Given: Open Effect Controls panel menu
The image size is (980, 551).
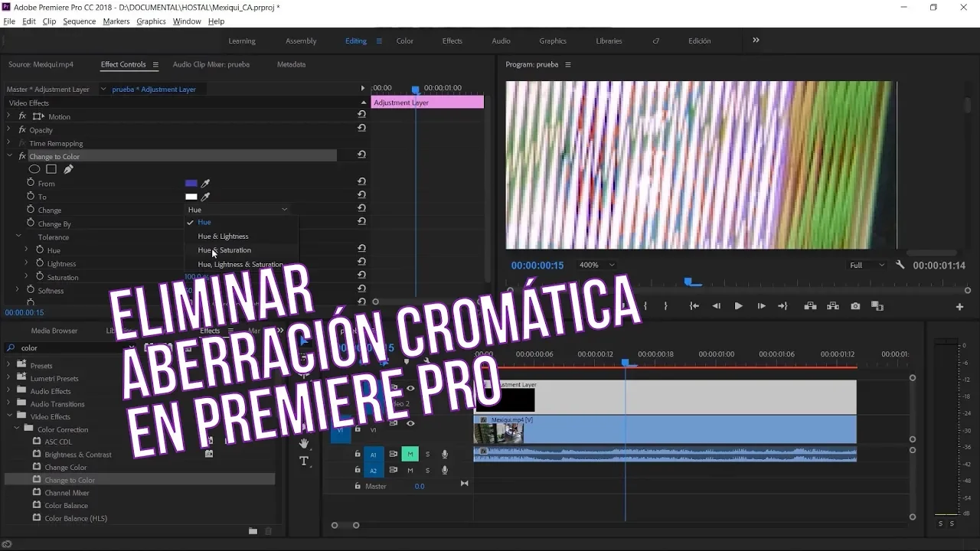Looking at the screenshot, I should 155,64.
